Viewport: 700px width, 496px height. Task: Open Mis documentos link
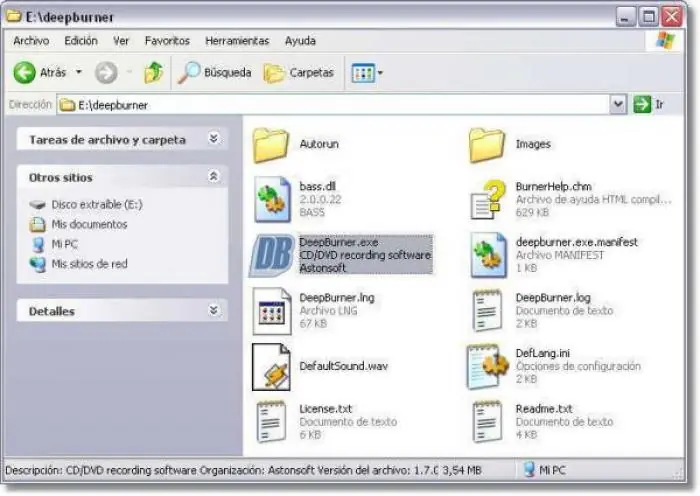pos(89,224)
